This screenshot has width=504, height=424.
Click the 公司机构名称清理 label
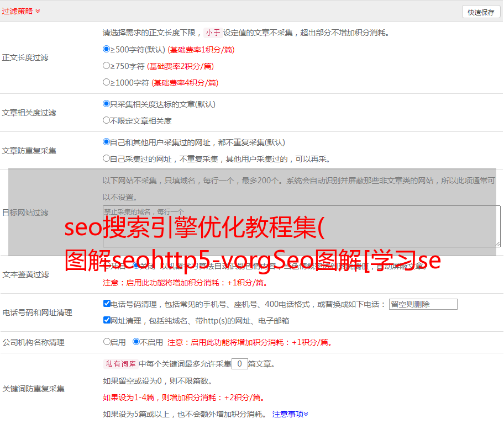tap(33, 342)
